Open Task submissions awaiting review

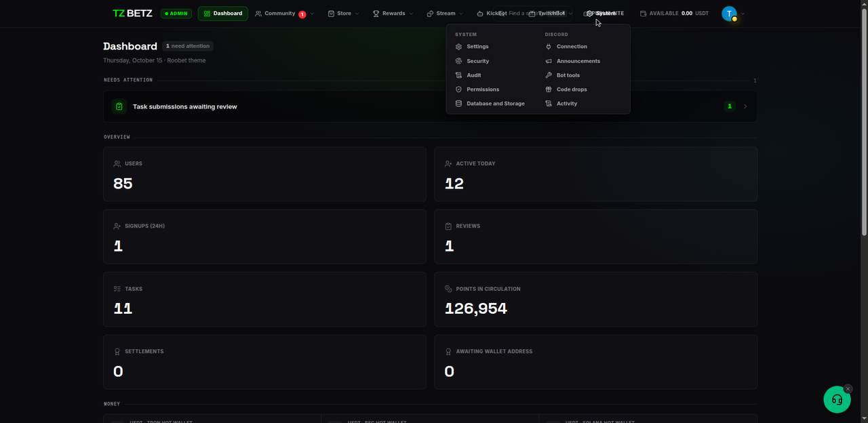[x=430, y=106]
